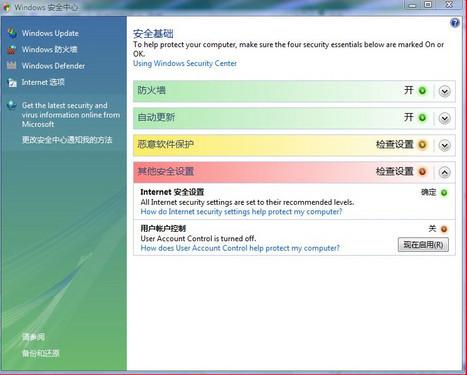
Task: Click the 用户帐户控制 heading text
Action: 163,228
